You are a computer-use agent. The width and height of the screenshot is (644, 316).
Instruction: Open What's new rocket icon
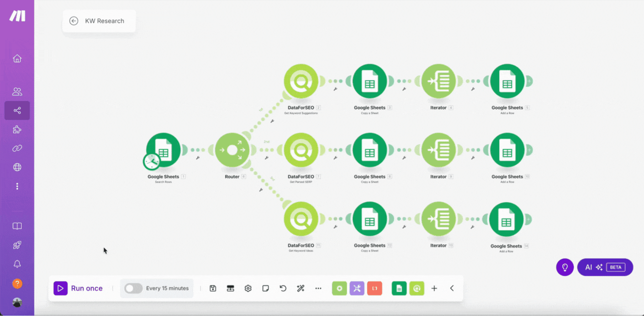click(x=17, y=245)
